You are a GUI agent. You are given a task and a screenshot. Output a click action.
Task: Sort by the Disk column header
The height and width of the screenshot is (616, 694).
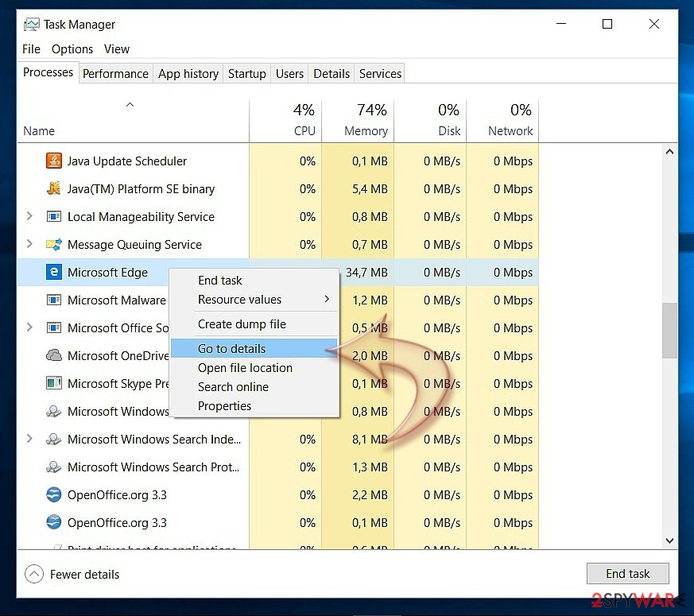pos(430,120)
